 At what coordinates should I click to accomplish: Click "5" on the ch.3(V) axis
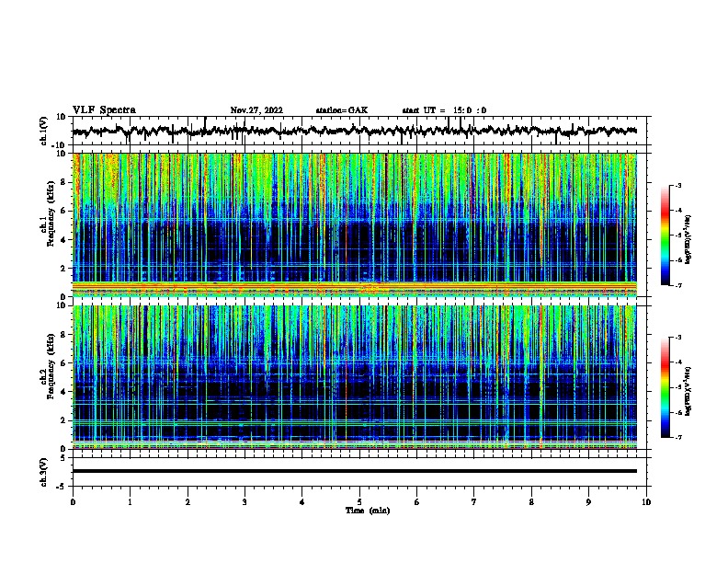coord(64,458)
